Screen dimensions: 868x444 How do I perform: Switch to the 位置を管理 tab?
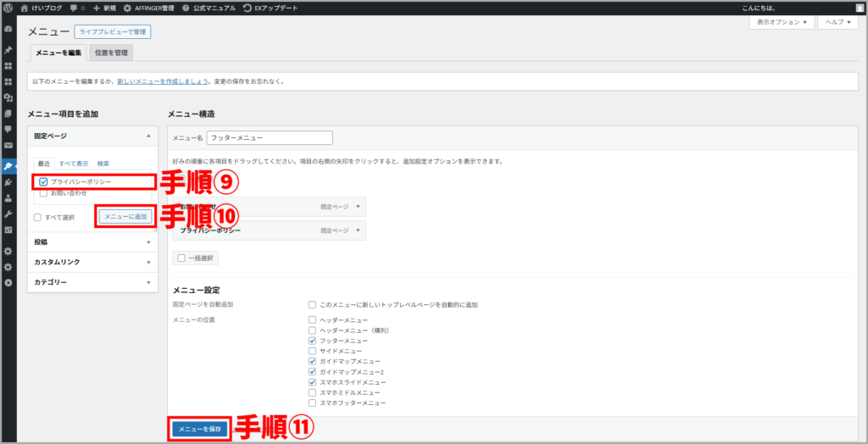pyautogui.click(x=111, y=53)
